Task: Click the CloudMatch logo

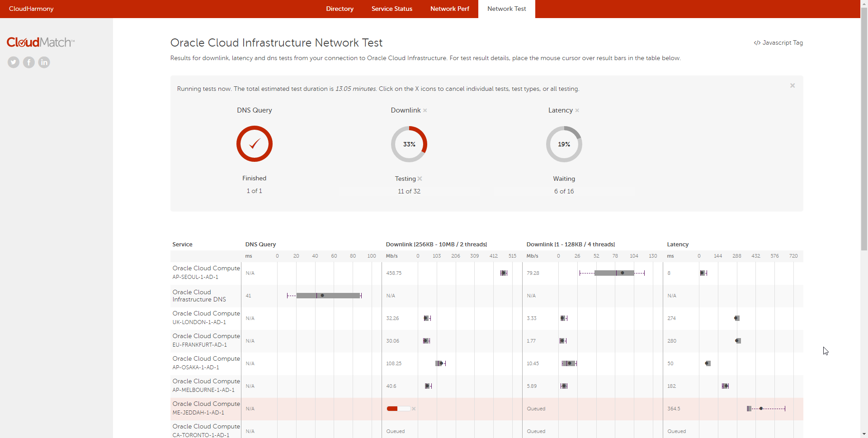Action: click(41, 42)
